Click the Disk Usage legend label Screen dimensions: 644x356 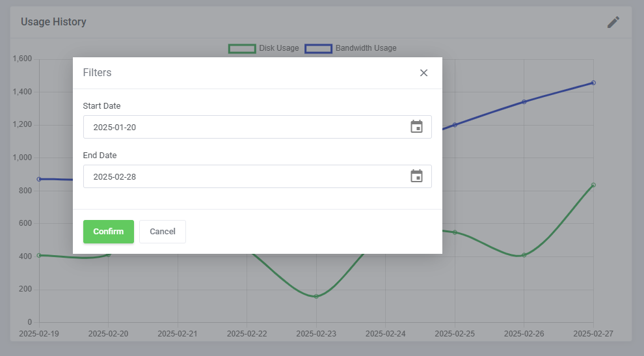279,48
